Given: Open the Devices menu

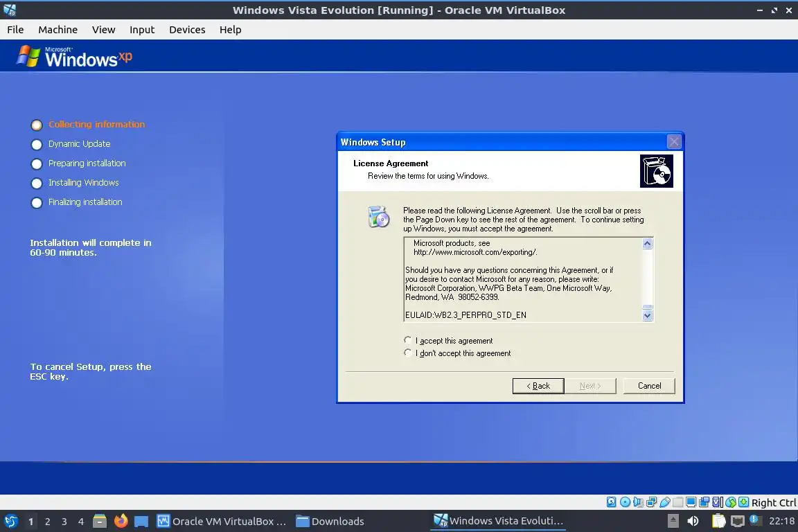Looking at the screenshot, I should point(187,30).
